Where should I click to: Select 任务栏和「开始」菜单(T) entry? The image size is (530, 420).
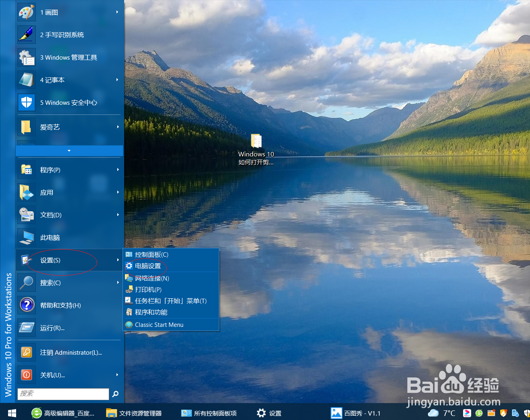pyautogui.click(x=171, y=301)
